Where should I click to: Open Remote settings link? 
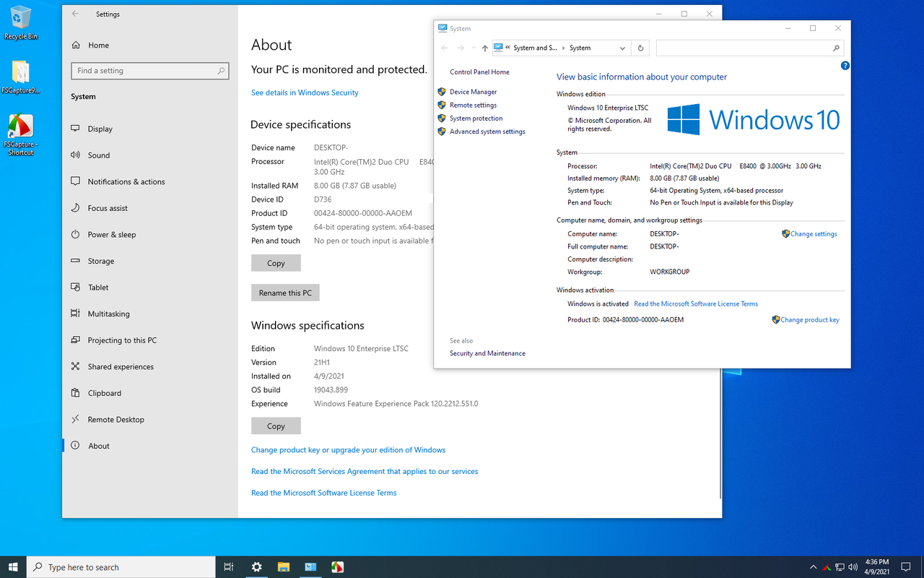coord(473,105)
